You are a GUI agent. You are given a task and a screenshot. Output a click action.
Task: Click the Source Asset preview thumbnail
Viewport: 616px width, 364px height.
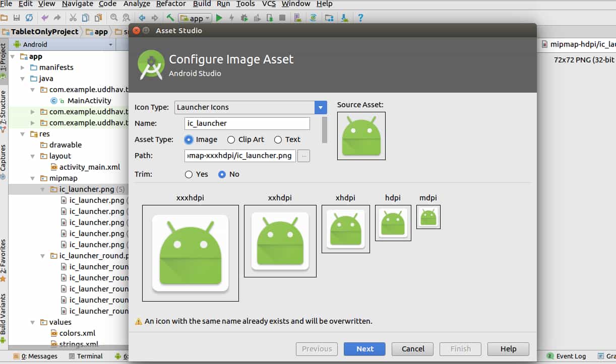pyautogui.click(x=361, y=136)
